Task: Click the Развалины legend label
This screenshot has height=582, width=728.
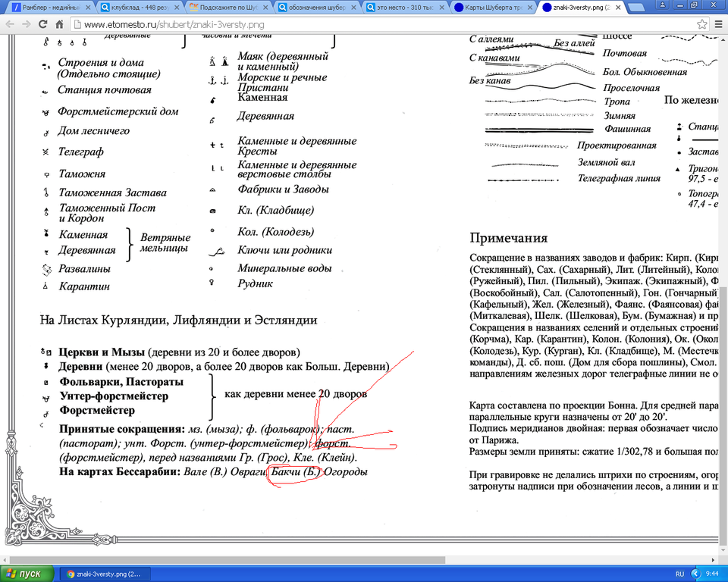Action: coord(84,269)
